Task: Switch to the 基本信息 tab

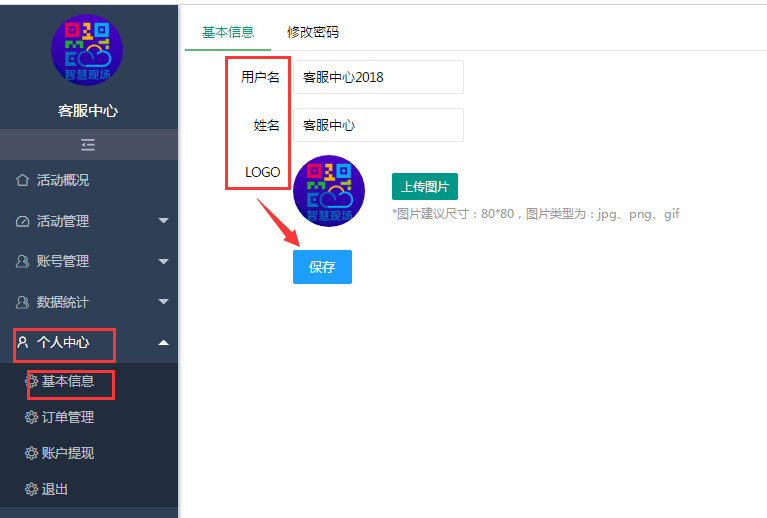Action: 228,32
